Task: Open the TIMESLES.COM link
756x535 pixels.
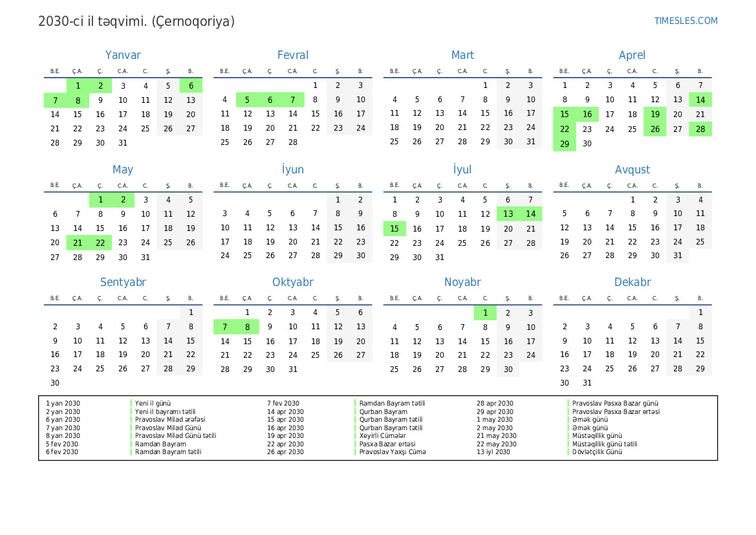Action: coord(686,21)
